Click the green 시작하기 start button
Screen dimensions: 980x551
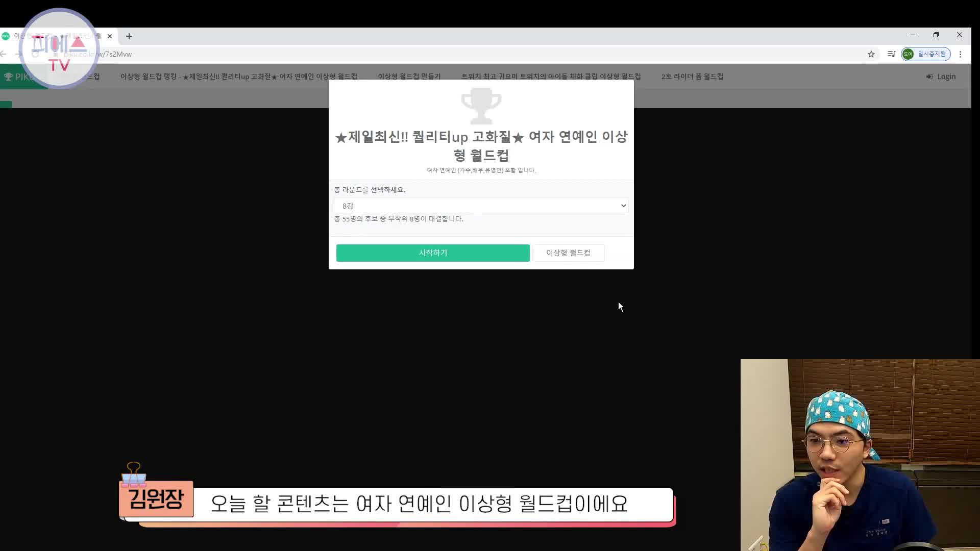point(433,253)
